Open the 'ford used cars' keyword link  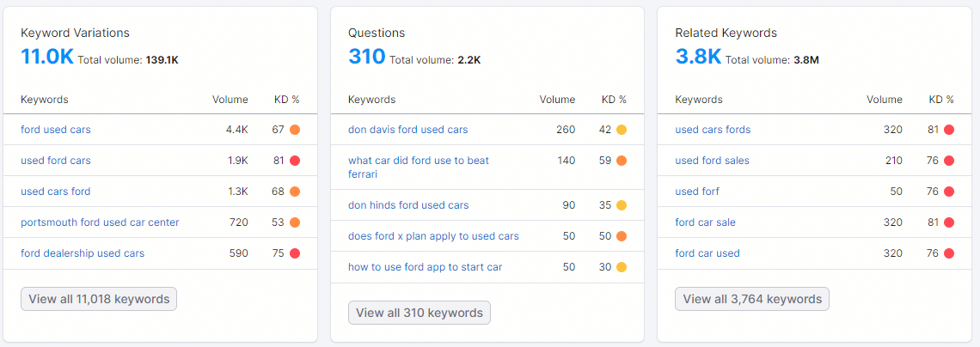(56, 130)
